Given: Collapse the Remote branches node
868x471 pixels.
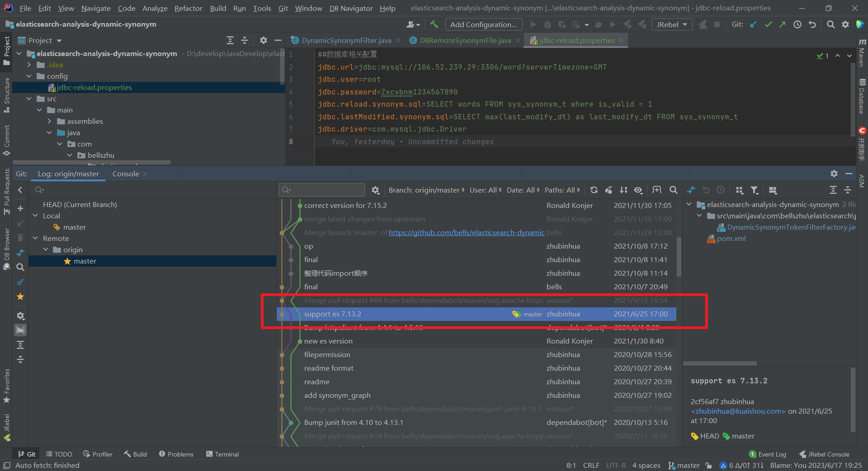Looking at the screenshot, I should (35, 238).
